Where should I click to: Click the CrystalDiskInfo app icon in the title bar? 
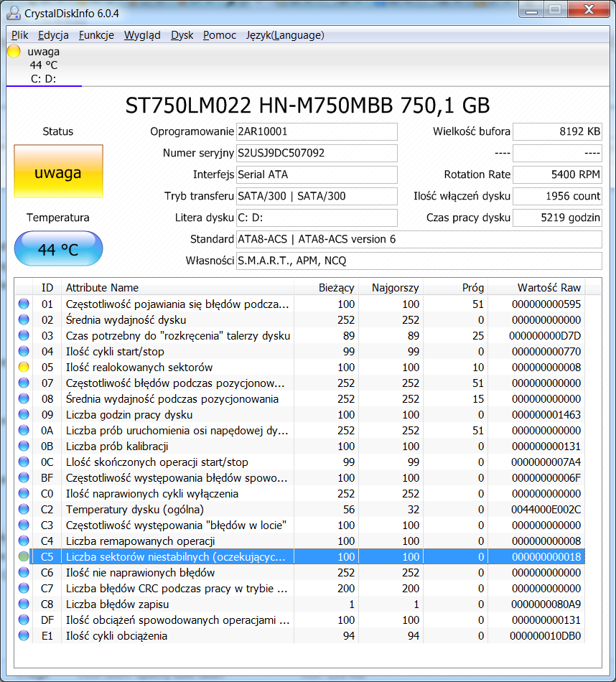tap(14, 13)
